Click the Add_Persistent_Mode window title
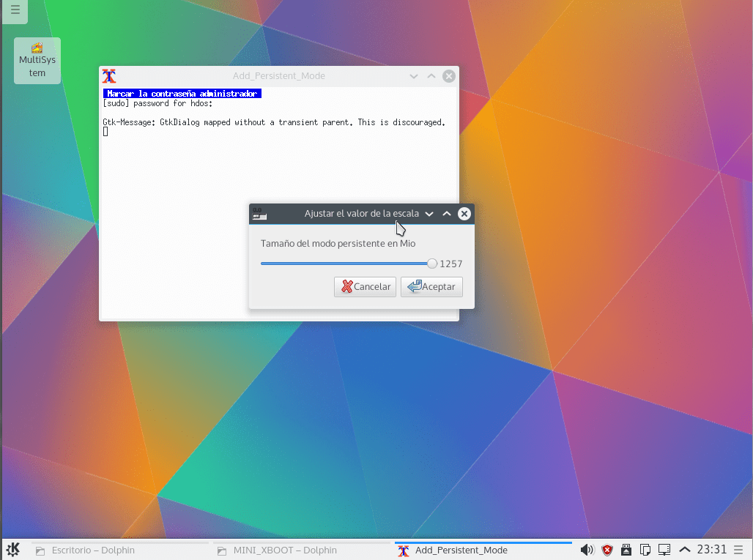Screen dimensions: 753x560 [279, 76]
